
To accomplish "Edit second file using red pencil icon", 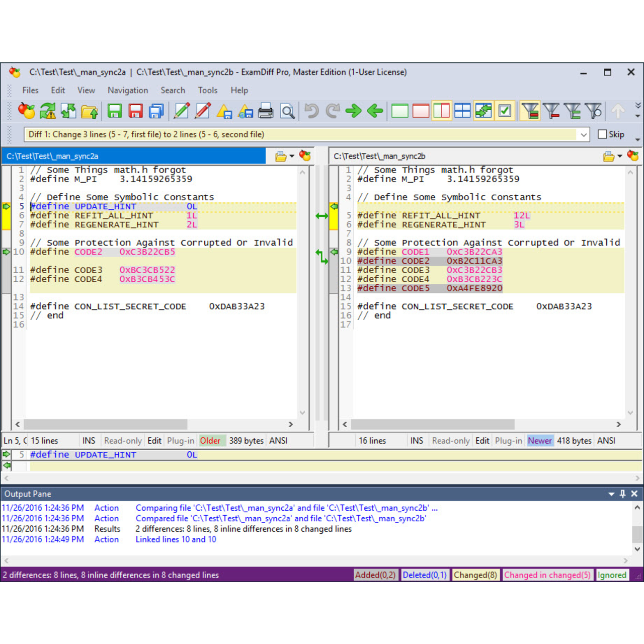I will pyautogui.click(x=203, y=111).
